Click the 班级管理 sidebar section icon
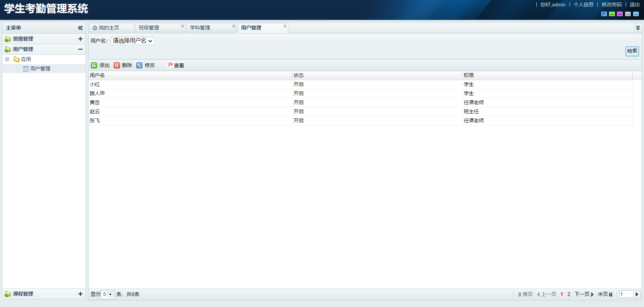 pyautogui.click(x=7, y=39)
